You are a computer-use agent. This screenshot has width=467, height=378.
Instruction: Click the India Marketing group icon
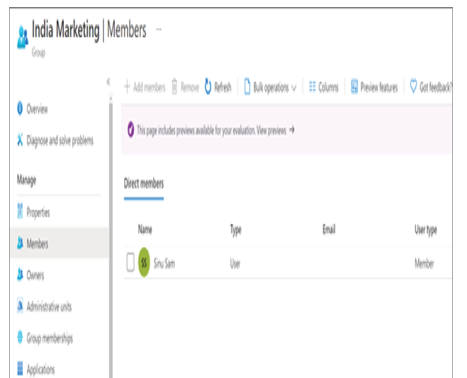(x=23, y=37)
